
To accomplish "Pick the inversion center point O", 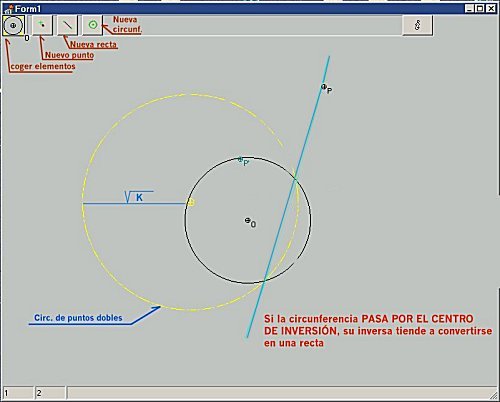I will point(248,220).
